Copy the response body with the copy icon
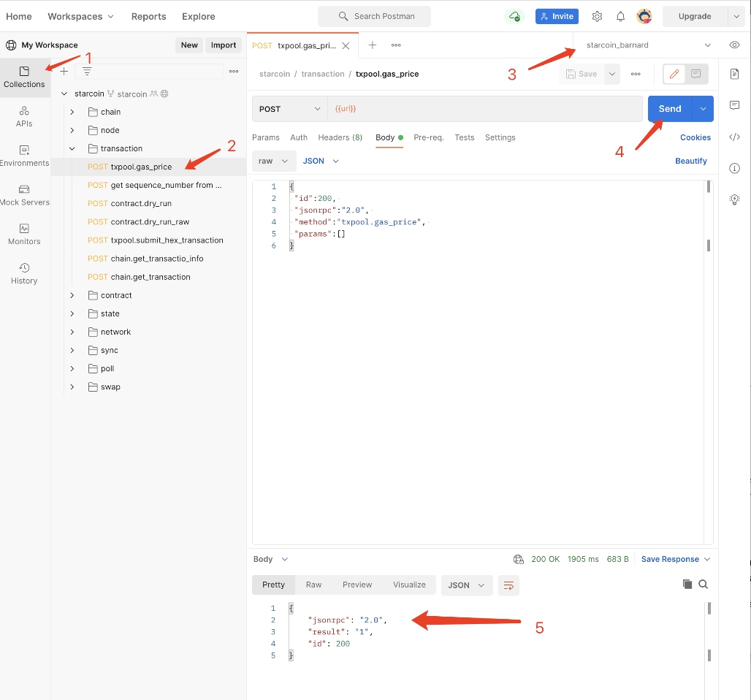Viewport: 751px width, 700px height. 687,584
